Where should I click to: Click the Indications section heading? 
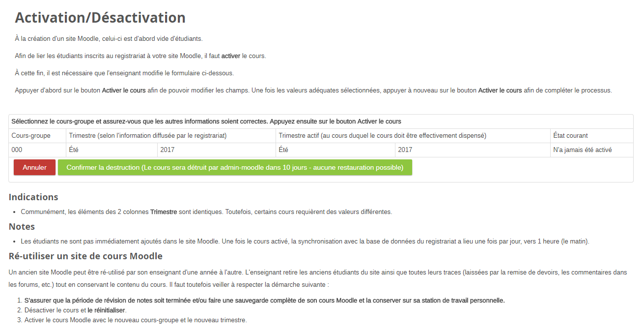pos(33,197)
